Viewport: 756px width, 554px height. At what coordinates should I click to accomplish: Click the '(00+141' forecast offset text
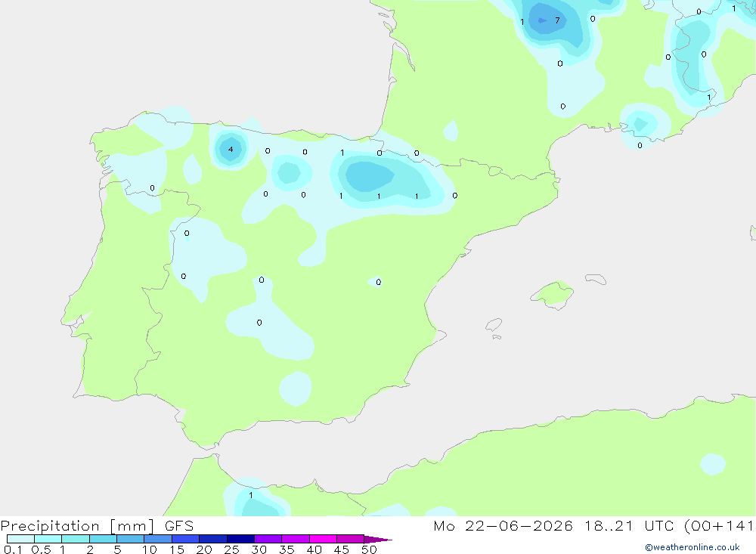[x=719, y=526]
